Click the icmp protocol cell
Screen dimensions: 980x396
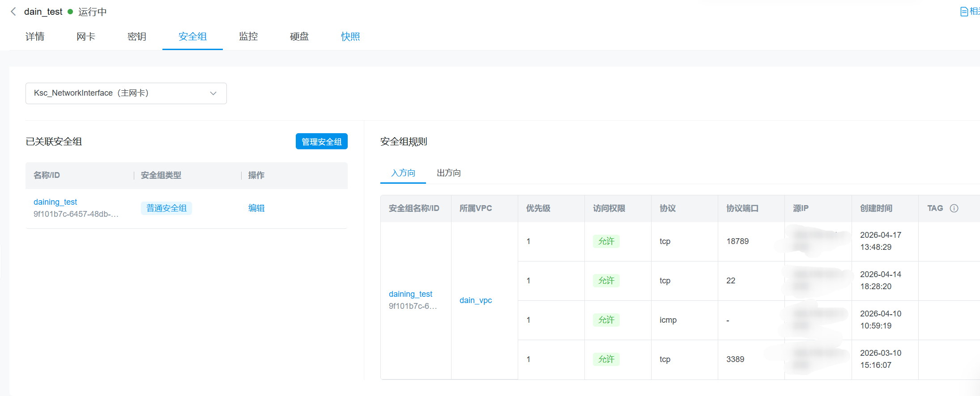point(668,320)
